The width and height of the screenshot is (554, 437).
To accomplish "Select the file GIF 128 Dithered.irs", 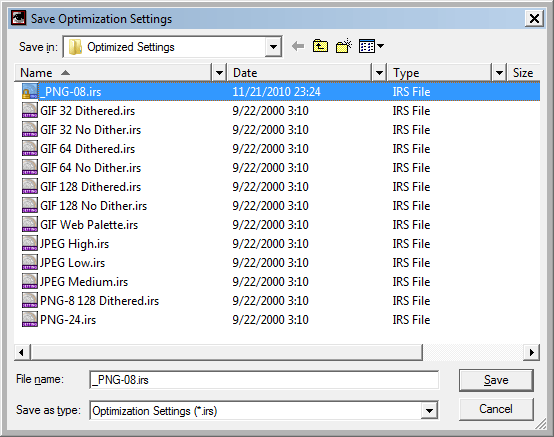I will coord(90,187).
